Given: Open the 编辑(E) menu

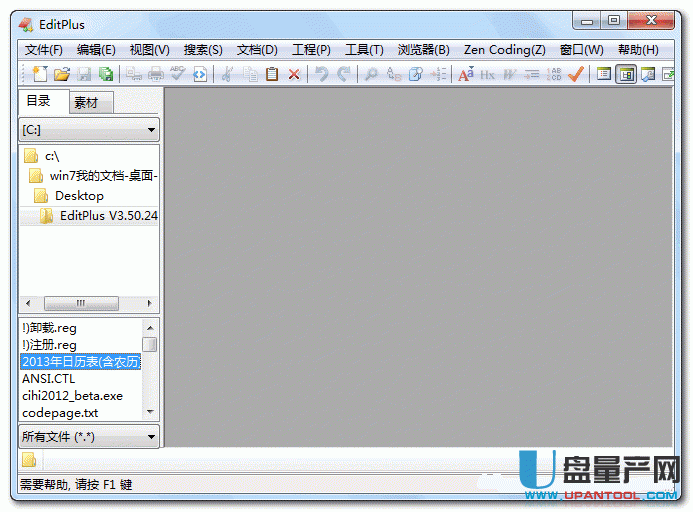Looking at the screenshot, I should click(x=96, y=50).
